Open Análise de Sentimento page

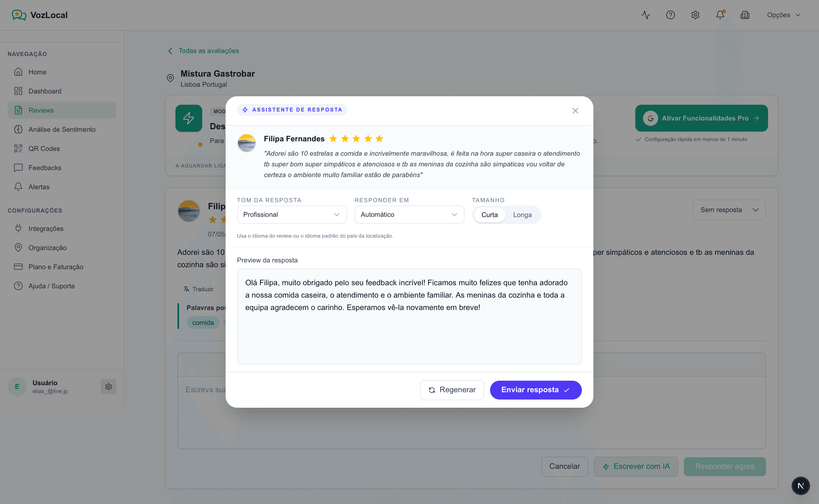point(62,129)
